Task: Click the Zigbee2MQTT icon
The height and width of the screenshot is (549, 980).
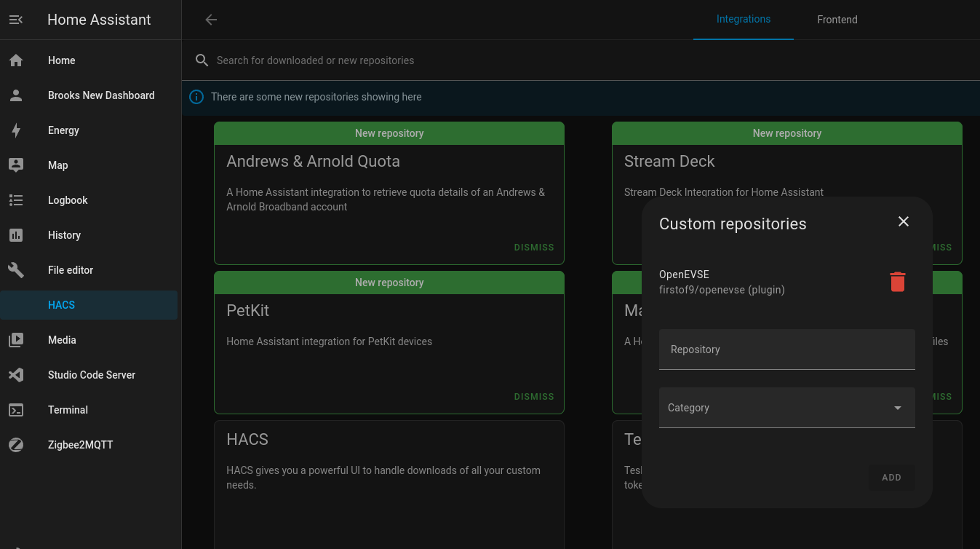Action: [16, 445]
